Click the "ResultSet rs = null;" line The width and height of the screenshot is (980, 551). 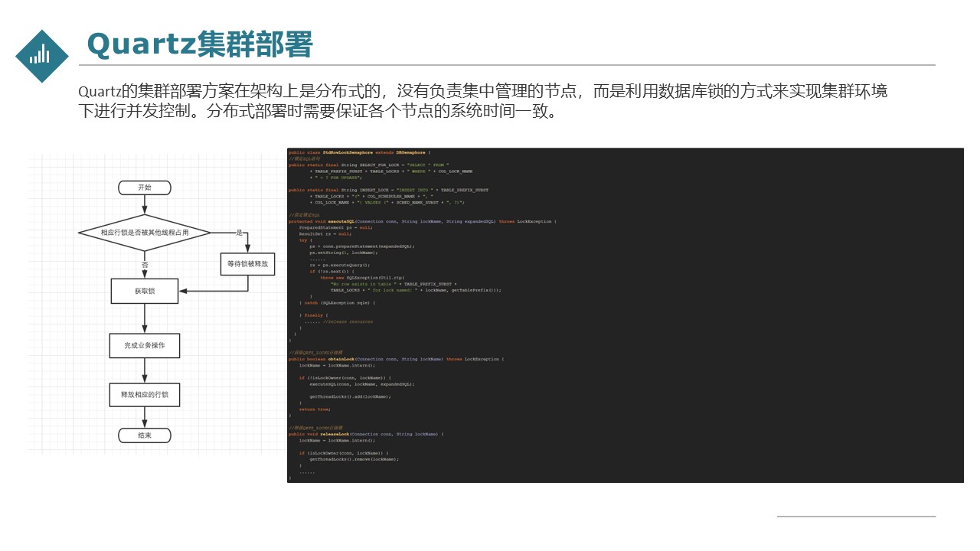click(x=325, y=233)
